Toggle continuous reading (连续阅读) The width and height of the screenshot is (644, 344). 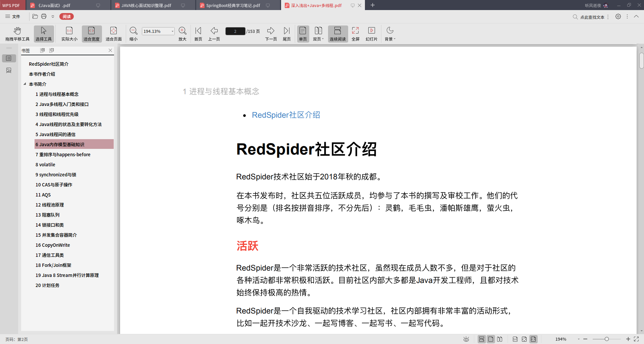pyautogui.click(x=338, y=34)
